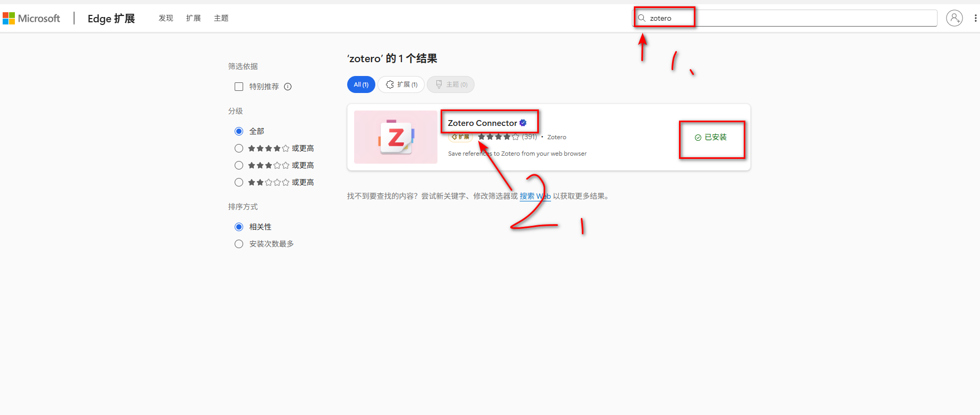The height and width of the screenshot is (415, 980).
Task: Click the 'zotero' 的 1 个结果 heading
Action: click(392, 58)
